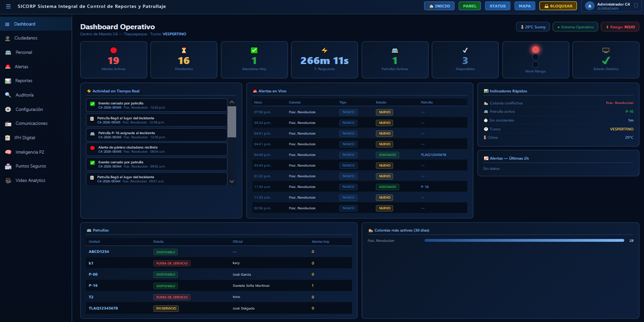The height and width of the screenshot is (322, 644).
Task: Open the hamburger menu beside SICORP title
Action: tap(8, 6)
